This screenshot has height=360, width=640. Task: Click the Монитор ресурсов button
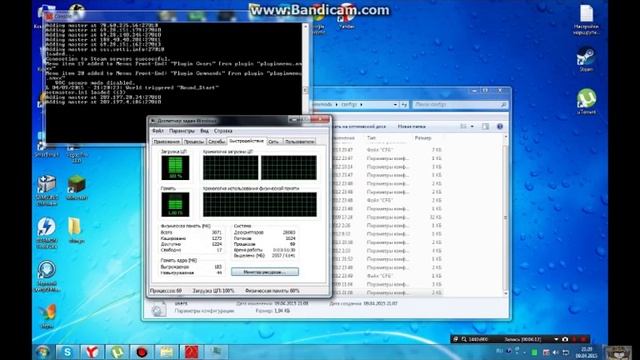click(265, 272)
